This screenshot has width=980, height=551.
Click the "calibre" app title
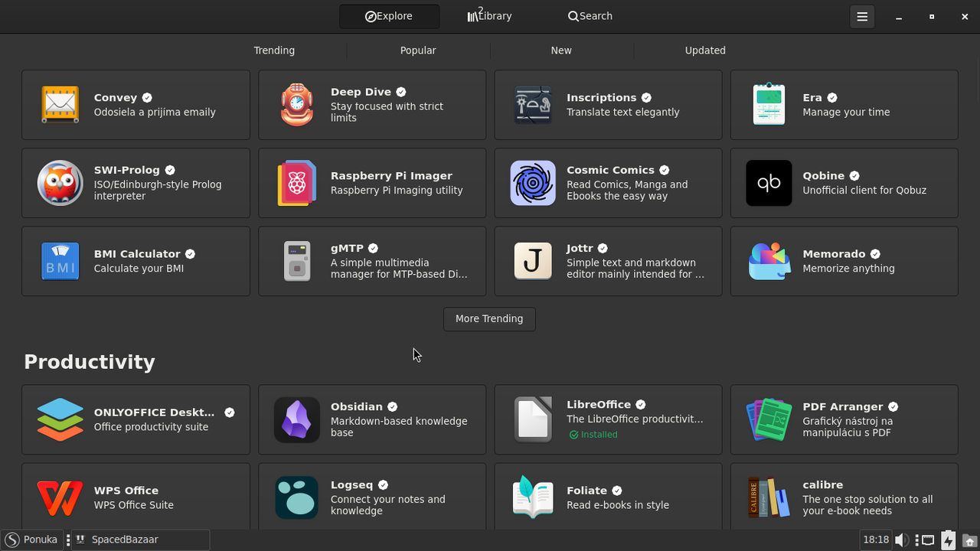(x=823, y=484)
